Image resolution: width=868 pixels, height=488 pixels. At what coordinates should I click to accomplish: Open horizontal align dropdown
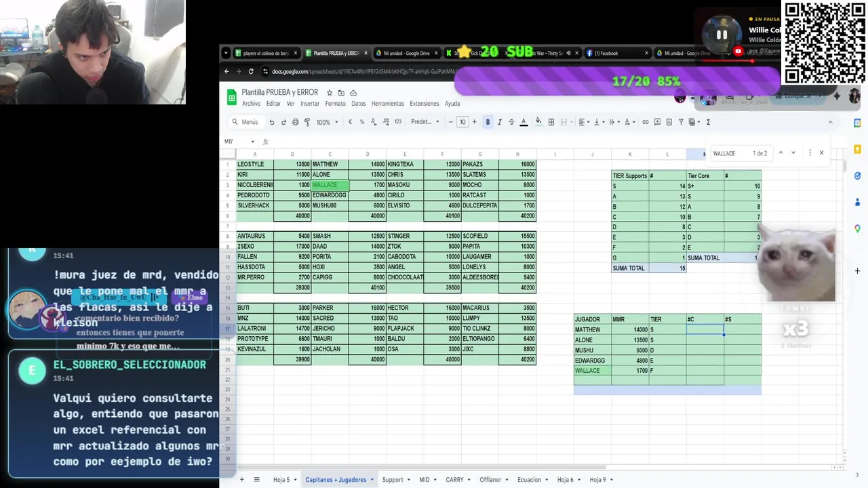(x=584, y=122)
